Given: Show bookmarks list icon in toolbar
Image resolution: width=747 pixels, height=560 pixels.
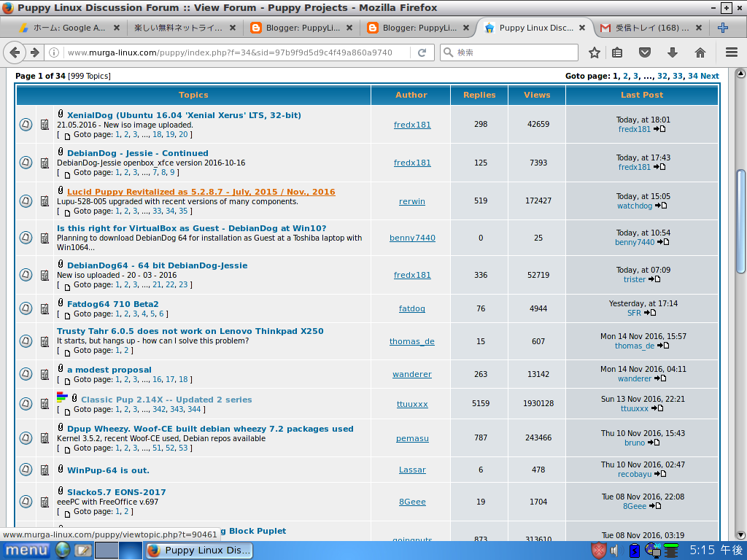Looking at the screenshot, I should point(617,52).
